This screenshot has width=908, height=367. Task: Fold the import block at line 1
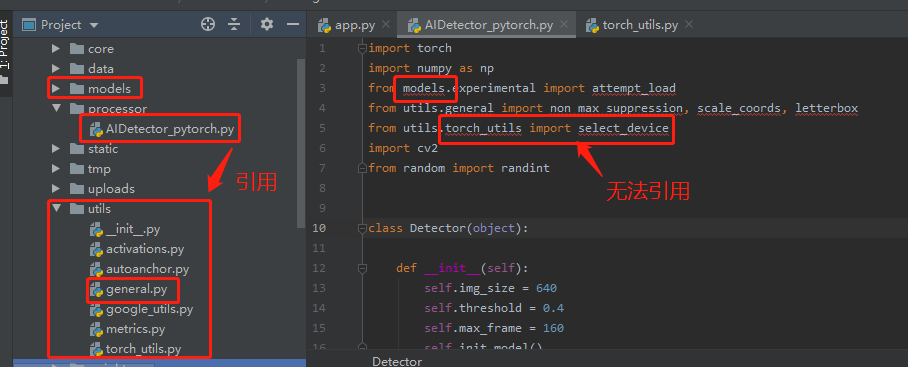tap(363, 48)
